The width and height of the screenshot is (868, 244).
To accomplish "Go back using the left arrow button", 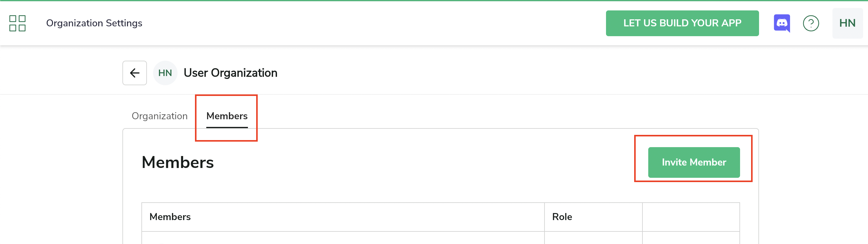I will click(x=134, y=73).
